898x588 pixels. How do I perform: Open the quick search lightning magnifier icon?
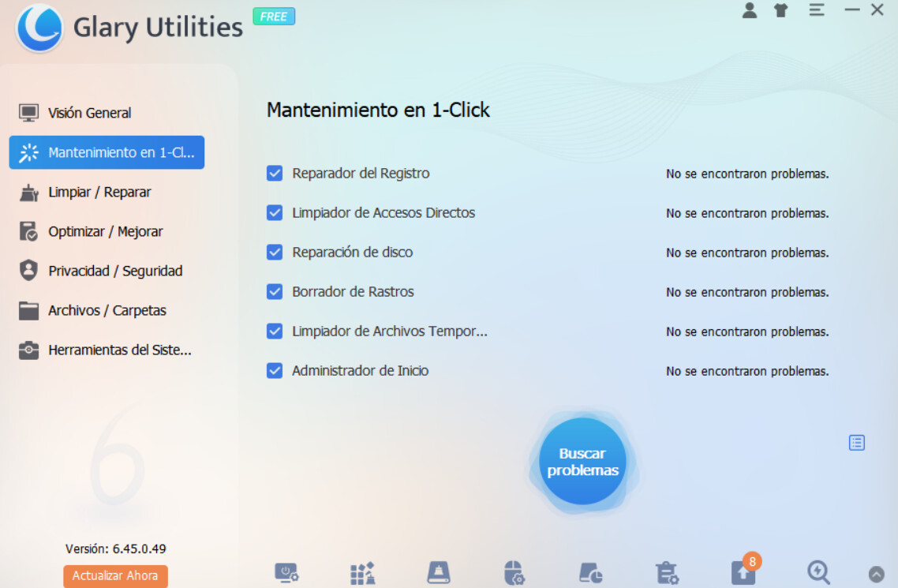click(x=818, y=572)
